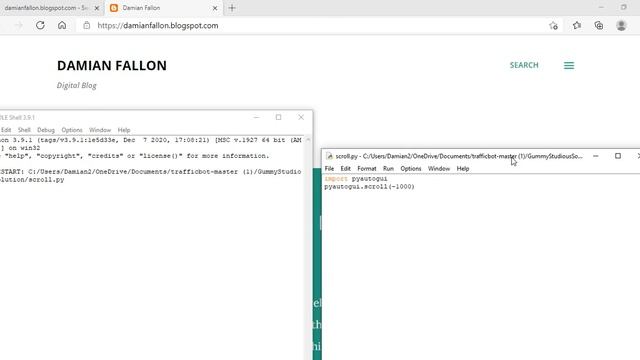Viewport: 640px width, 360px height.
Task: Reload the page in the browser
Action: point(40,25)
